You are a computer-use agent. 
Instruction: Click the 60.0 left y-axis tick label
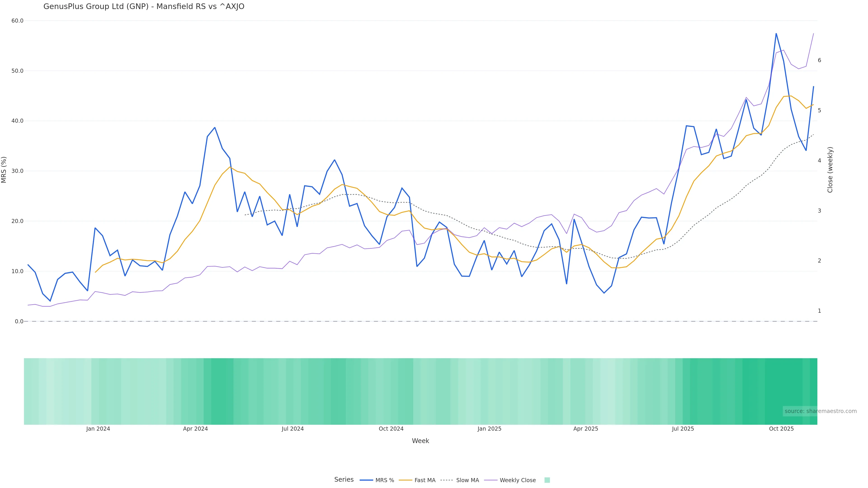click(x=18, y=21)
